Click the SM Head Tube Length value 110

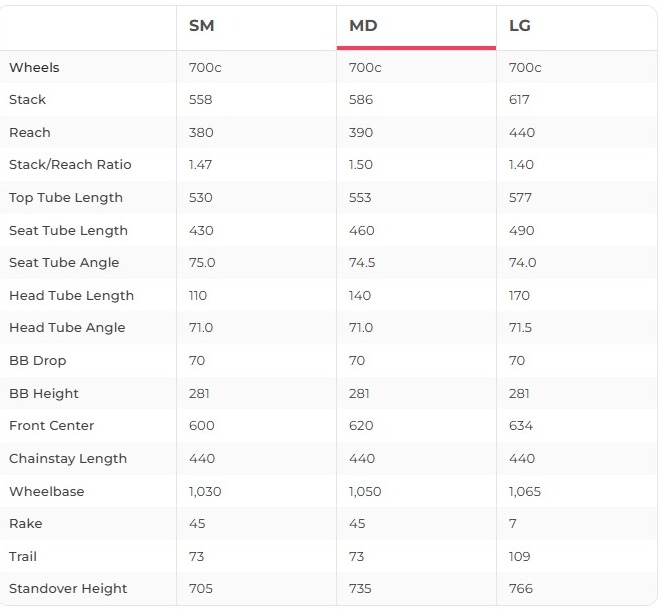[199, 296]
